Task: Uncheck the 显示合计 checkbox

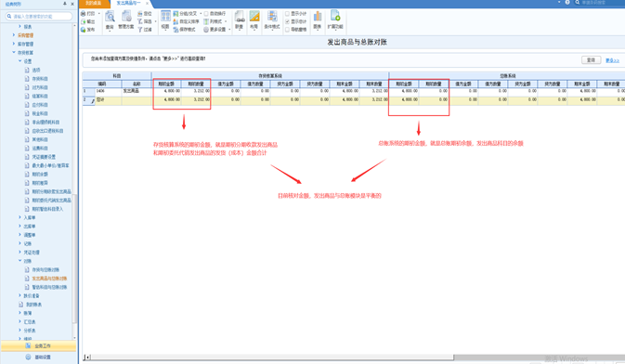Action: pyautogui.click(x=287, y=21)
